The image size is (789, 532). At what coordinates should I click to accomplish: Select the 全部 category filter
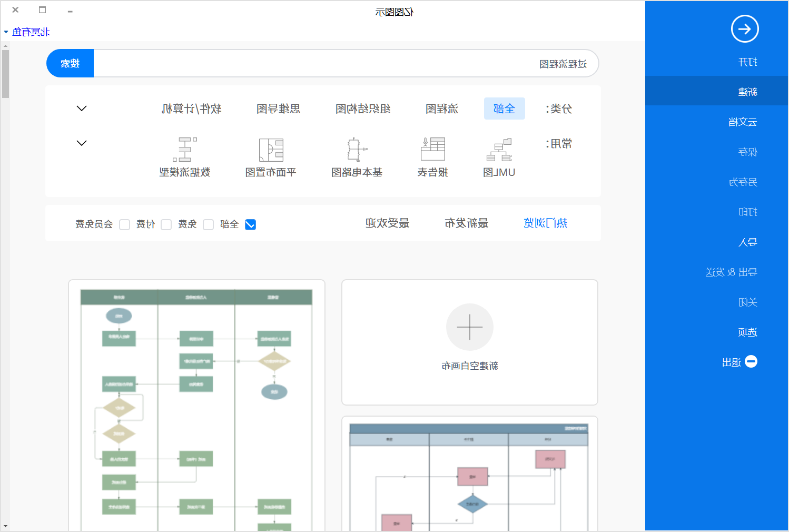[505, 109]
